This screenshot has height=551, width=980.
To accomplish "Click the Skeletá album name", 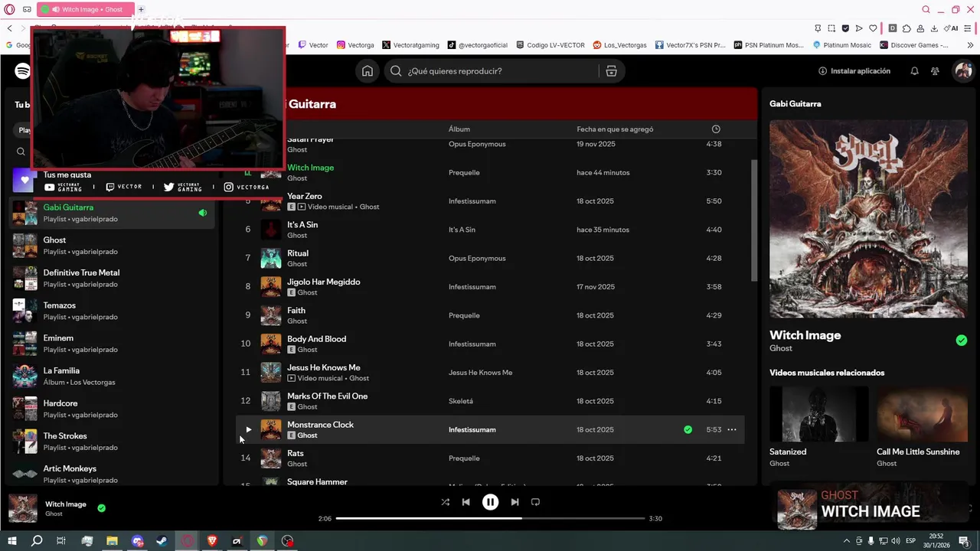I will [461, 401].
